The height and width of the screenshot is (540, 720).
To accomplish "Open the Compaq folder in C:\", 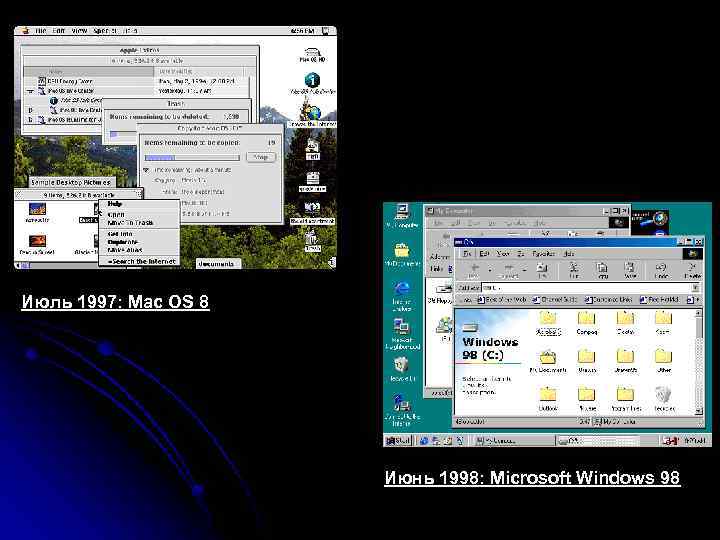I will pyautogui.click(x=587, y=323).
